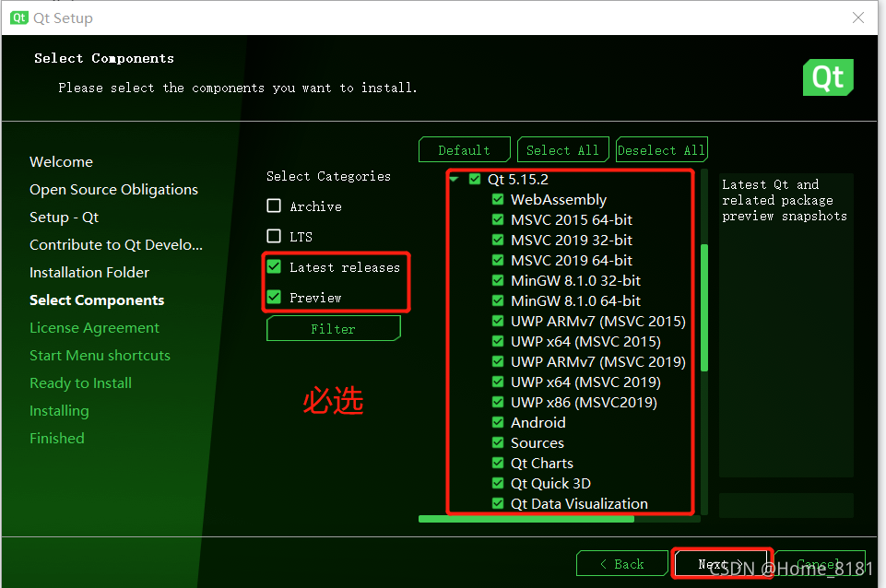This screenshot has height=588, width=886.
Task: Uncheck MSVC 2019 64-bit component
Action: [x=498, y=261]
